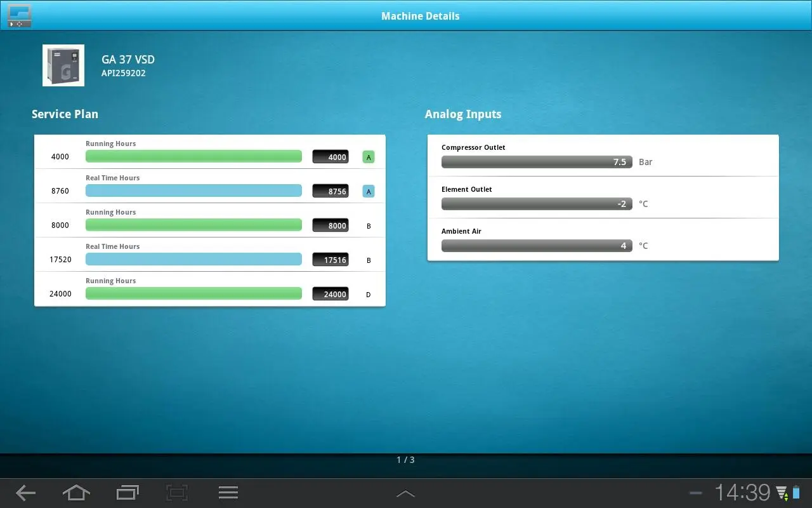The height and width of the screenshot is (508, 812).
Task: Tap the 17516 counter value box
Action: pos(331,260)
